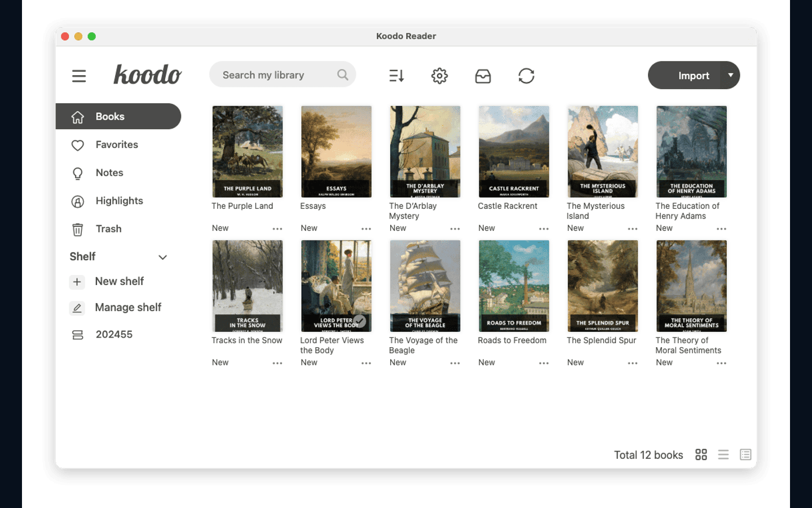Open more options for Lord Peter Views the Body
Viewport: 812px width, 508px height.
pos(367,363)
